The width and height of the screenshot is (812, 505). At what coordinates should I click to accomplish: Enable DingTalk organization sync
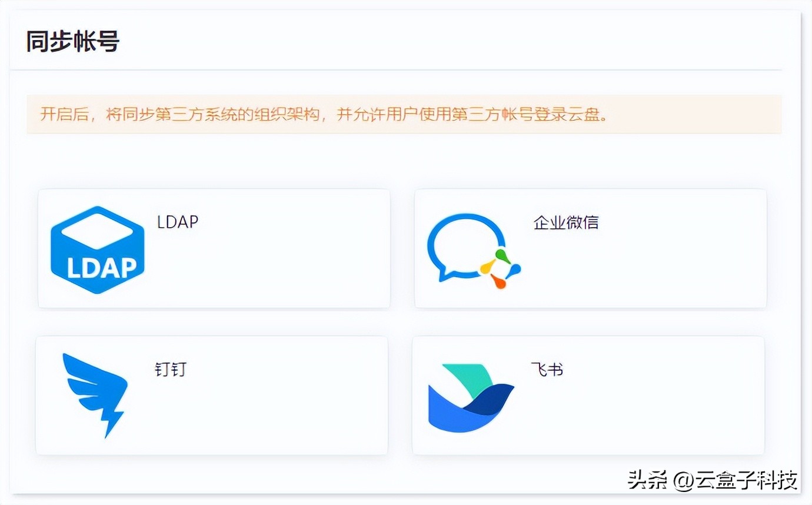212,395
